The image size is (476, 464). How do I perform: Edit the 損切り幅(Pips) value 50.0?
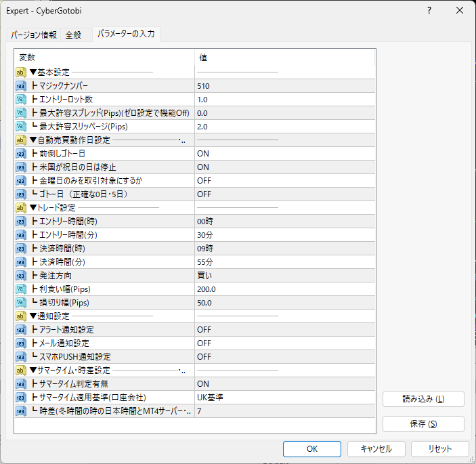point(285,303)
